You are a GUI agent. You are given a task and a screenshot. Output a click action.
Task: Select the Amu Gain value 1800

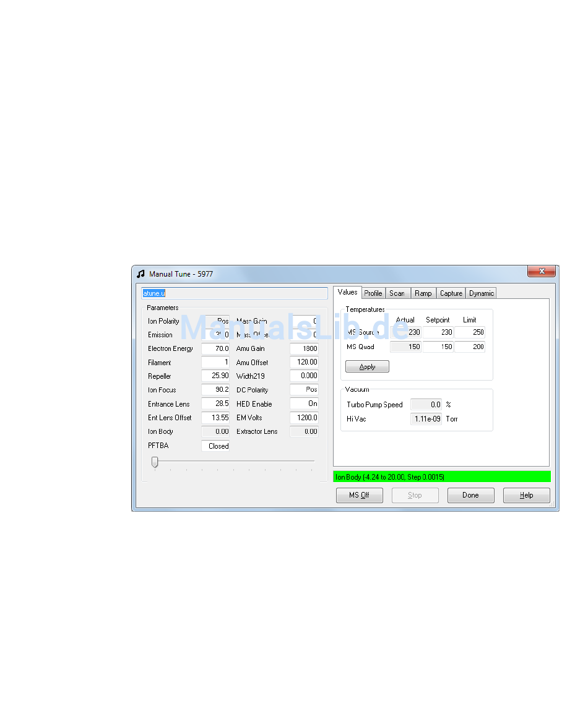304,348
